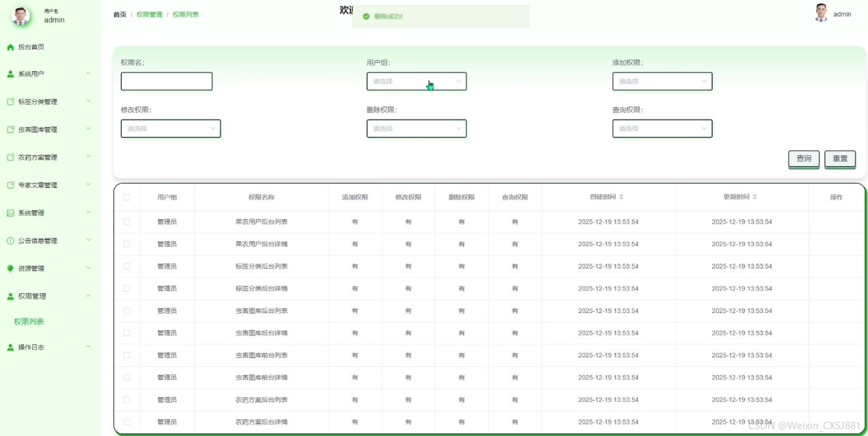Open the 删除权限 filter dropdown
Image resolution: width=868 pixels, height=436 pixels.
click(x=417, y=128)
